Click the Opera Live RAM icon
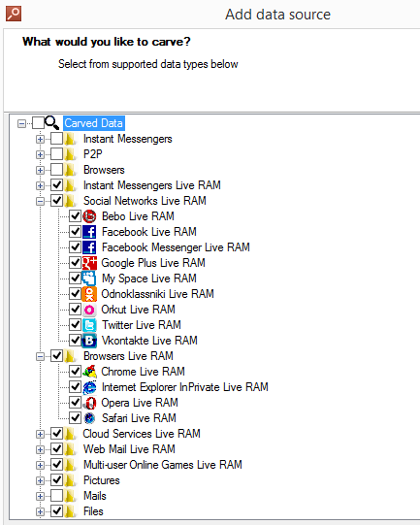This screenshot has width=420, height=525. point(89,403)
